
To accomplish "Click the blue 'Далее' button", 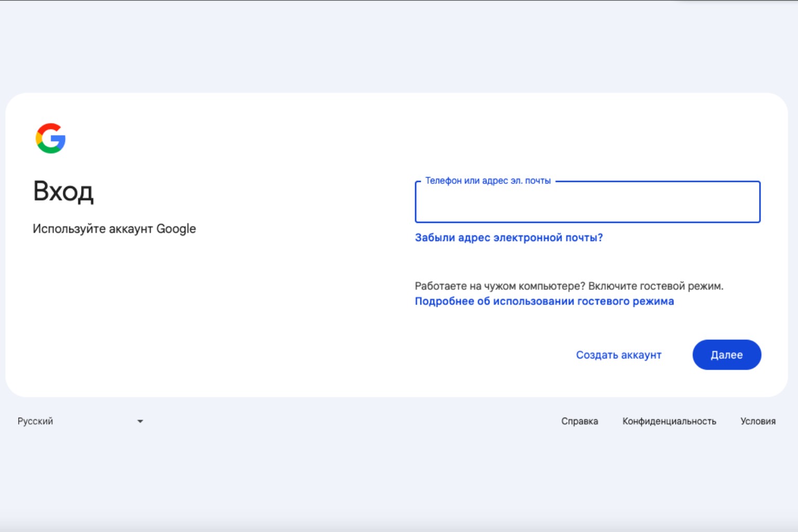I will click(x=727, y=355).
